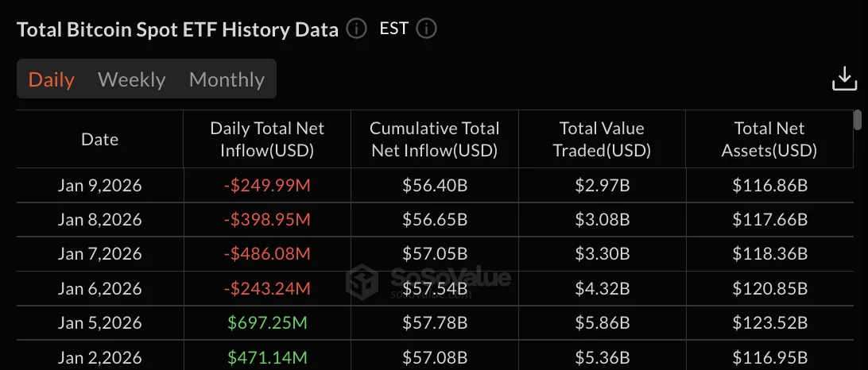Click the EST timezone label
The width and height of the screenshot is (868, 370).
[x=394, y=29]
